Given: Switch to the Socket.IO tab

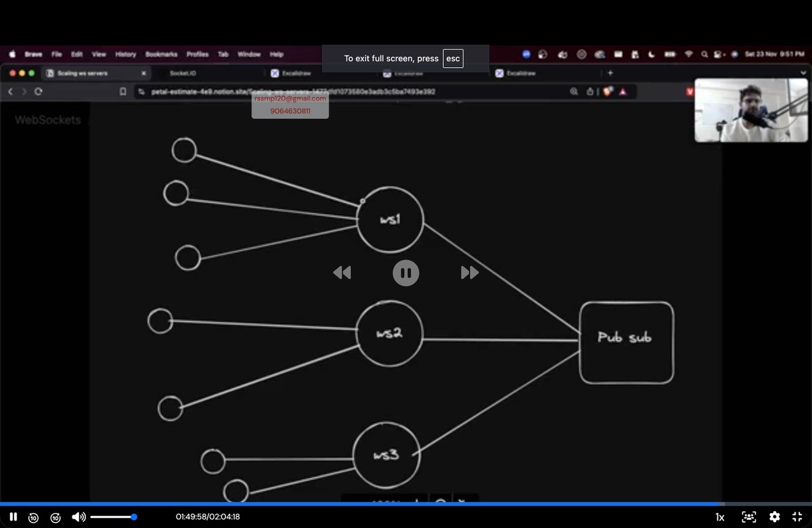Looking at the screenshot, I should pos(181,72).
